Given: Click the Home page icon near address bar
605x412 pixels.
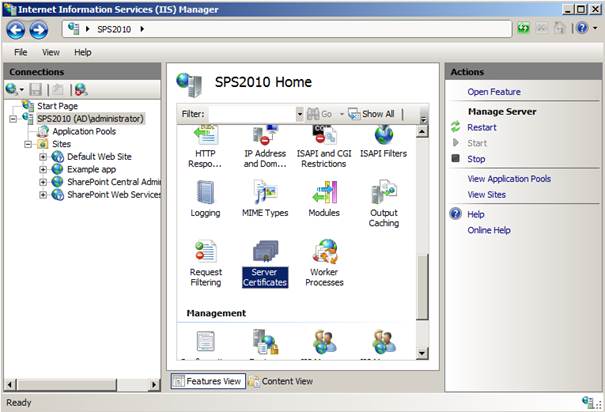Looking at the screenshot, I should coord(559,28).
